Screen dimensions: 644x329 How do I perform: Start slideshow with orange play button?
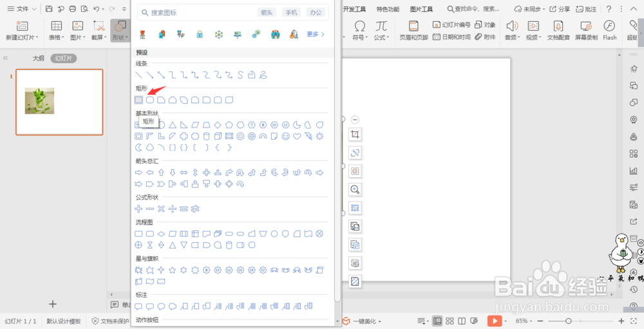(x=495, y=321)
